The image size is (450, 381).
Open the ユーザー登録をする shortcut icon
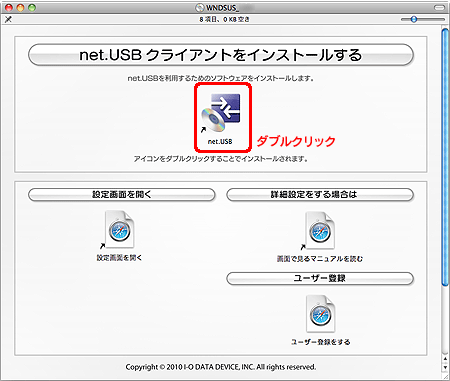point(320,313)
